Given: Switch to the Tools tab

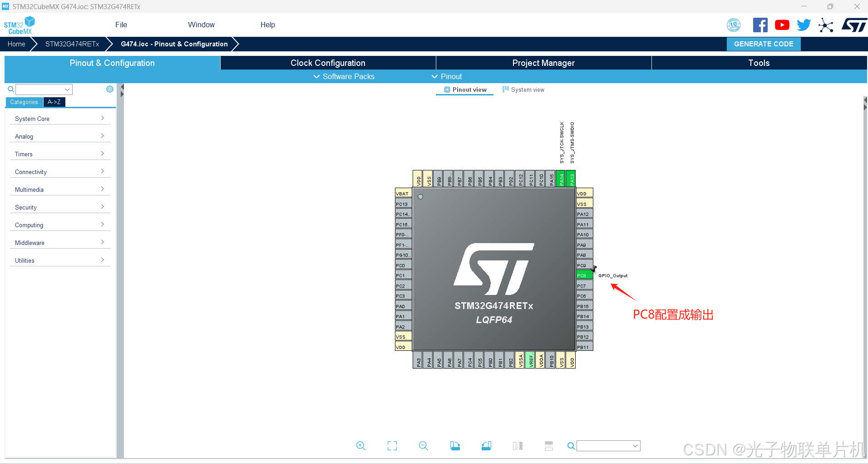Looking at the screenshot, I should pos(759,63).
